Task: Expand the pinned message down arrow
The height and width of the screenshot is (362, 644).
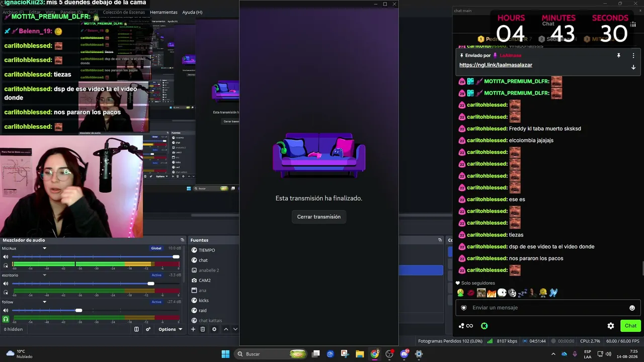Action: pos(633,67)
